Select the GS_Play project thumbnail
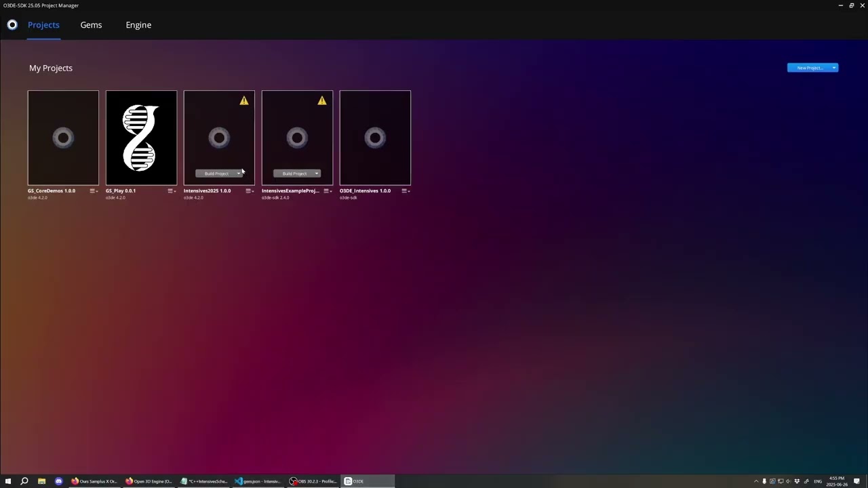This screenshot has height=488, width=868. (141, 138)
